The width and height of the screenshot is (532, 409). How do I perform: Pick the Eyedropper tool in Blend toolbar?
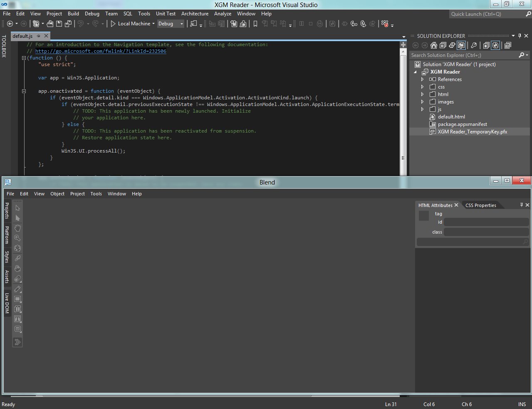pyautogui.click(x=17, y=259)
